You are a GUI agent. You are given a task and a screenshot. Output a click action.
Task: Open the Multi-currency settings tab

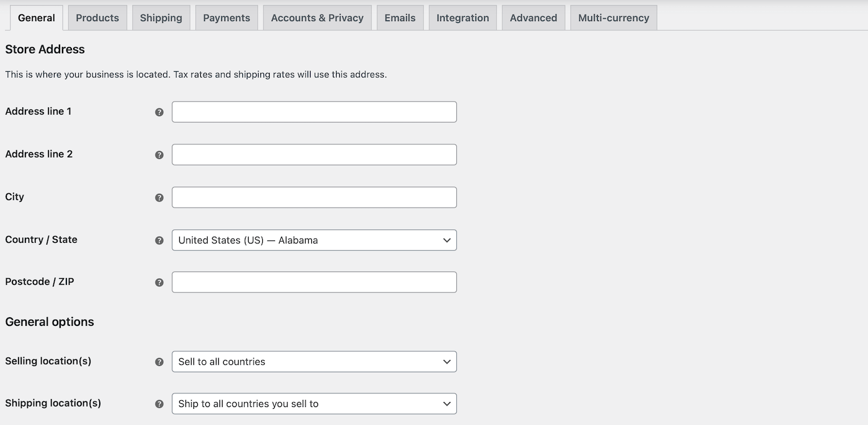[x=613, y=17]
